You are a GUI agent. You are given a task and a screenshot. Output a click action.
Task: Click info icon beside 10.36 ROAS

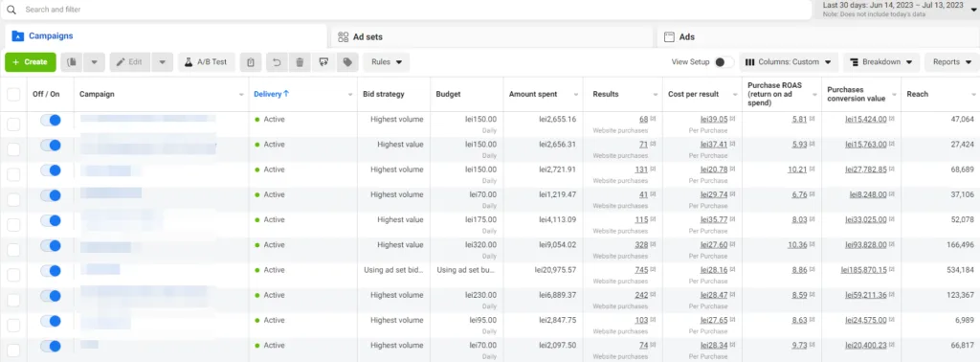pos(812,244)
